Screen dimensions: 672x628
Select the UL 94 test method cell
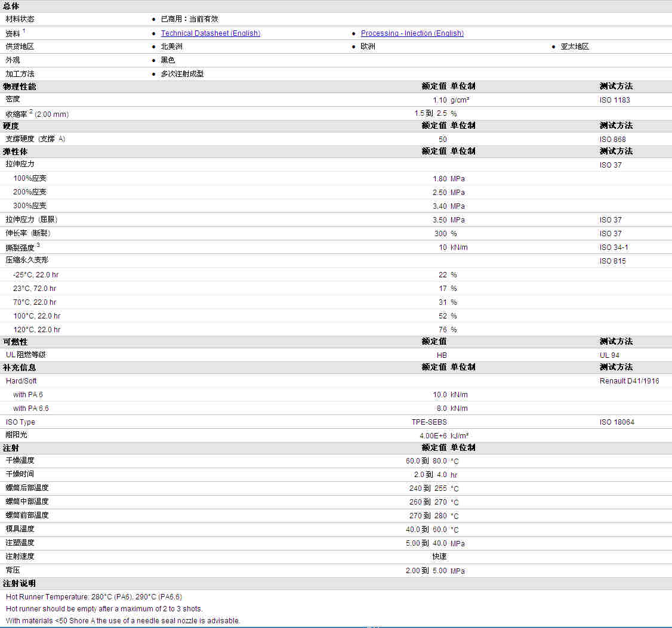[609, 355]
